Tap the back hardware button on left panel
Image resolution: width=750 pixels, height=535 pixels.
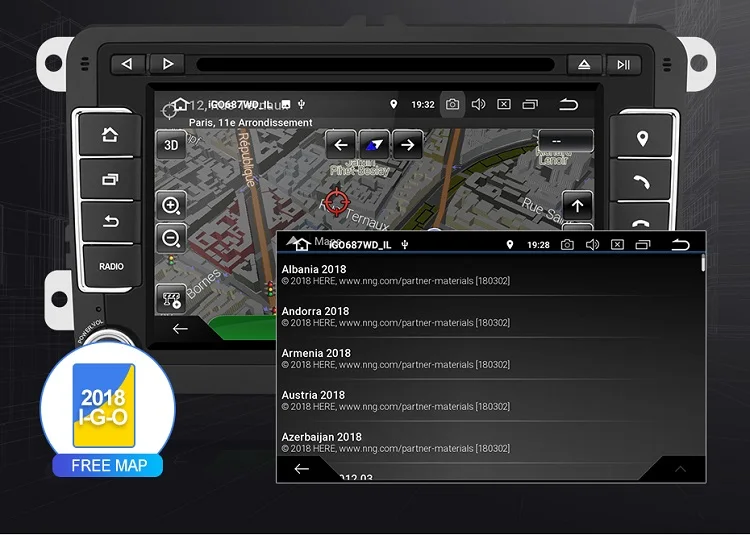[111, 221]
